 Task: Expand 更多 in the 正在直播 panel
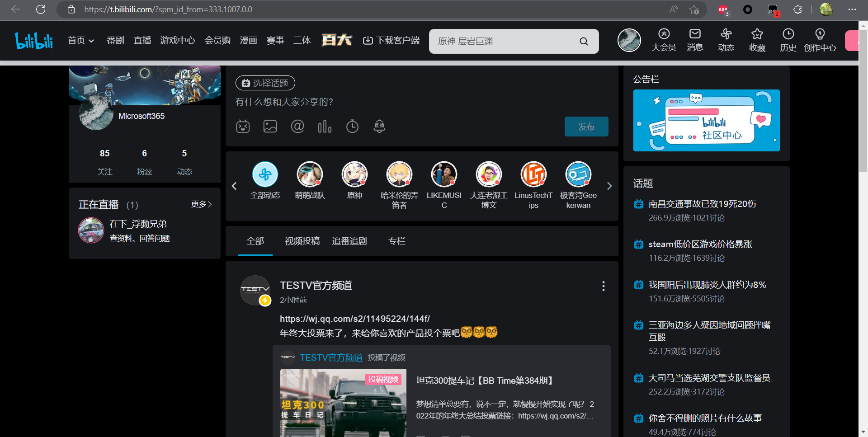[x=201, y=204]
